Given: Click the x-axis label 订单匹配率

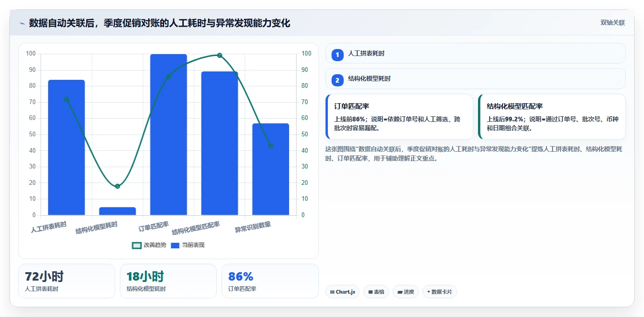Looking at the screenshot, I should (154, 226).
